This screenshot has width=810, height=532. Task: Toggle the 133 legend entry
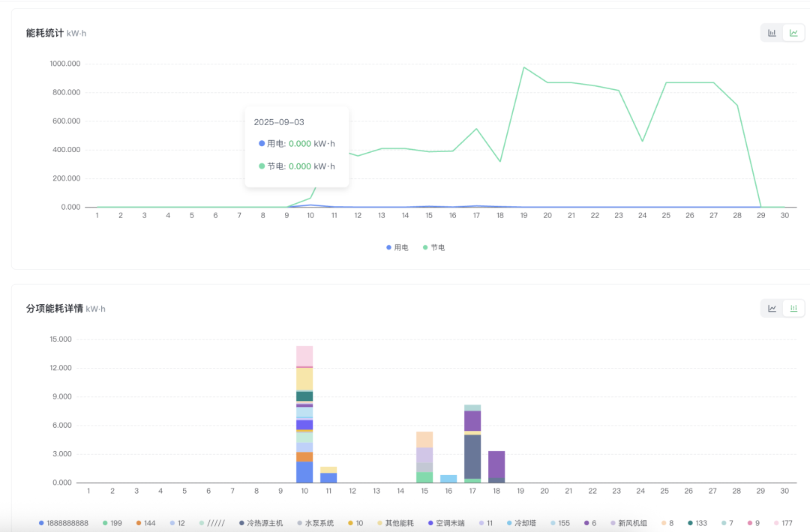point(697,523)
